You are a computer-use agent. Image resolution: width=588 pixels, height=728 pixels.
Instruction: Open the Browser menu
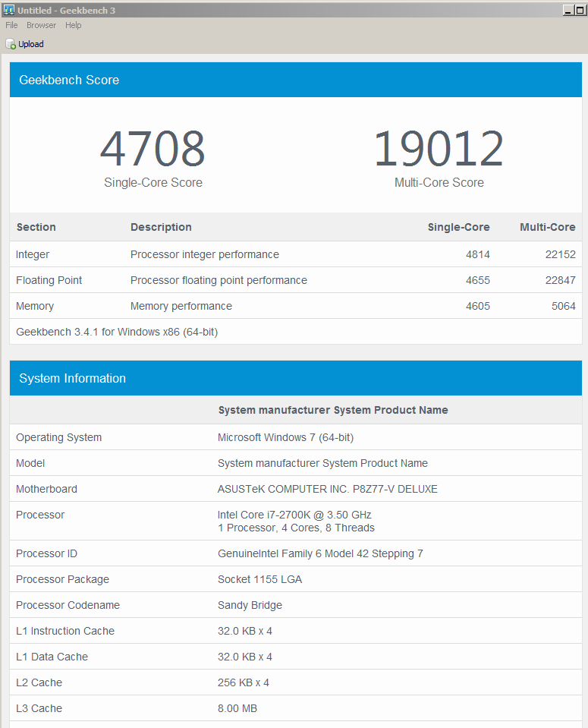[41, 25]
